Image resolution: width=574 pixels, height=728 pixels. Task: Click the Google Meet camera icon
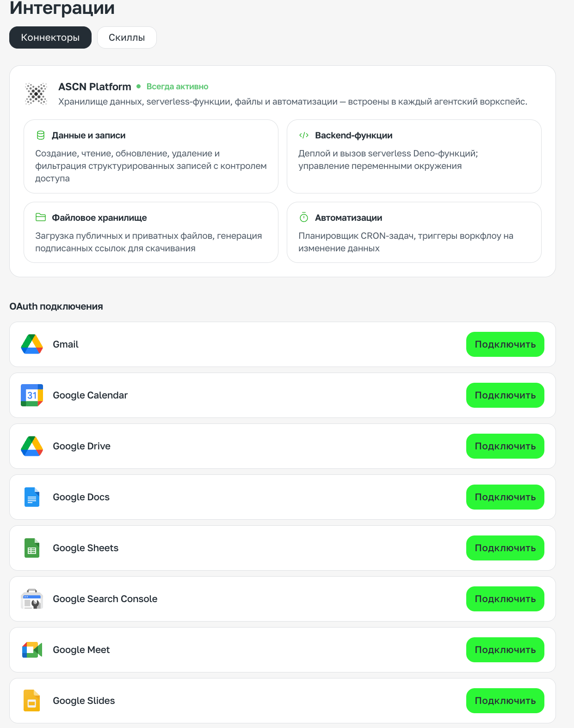32,650
